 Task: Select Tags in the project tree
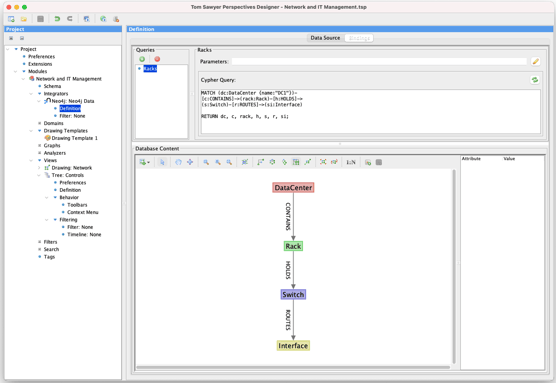click(x=49, y=257)
